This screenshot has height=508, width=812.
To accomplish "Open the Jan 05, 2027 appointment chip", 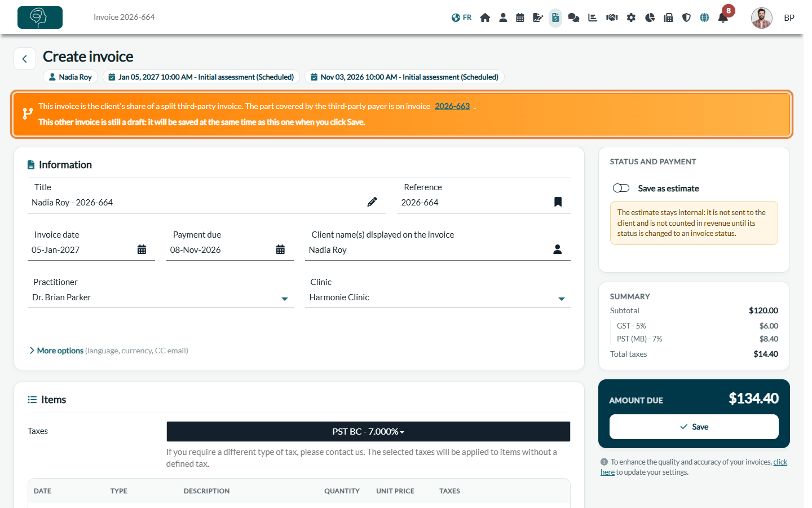I will coord(201,77).
